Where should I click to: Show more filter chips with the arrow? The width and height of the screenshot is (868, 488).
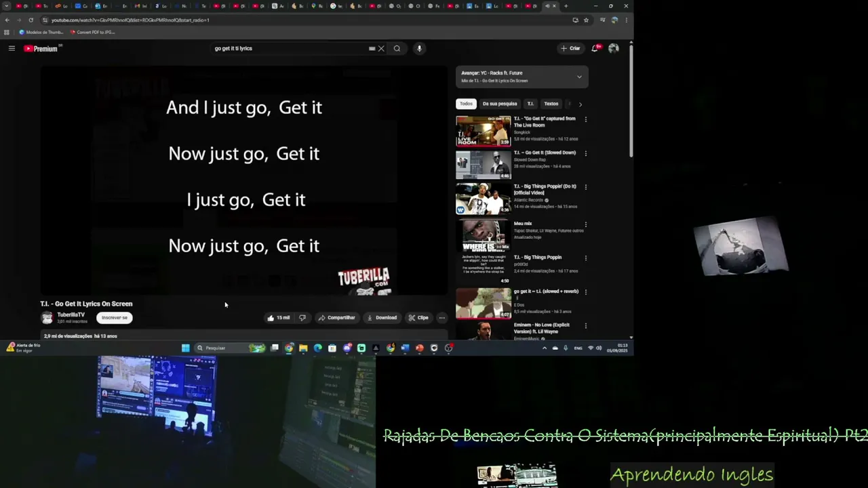tap(580, 104)
